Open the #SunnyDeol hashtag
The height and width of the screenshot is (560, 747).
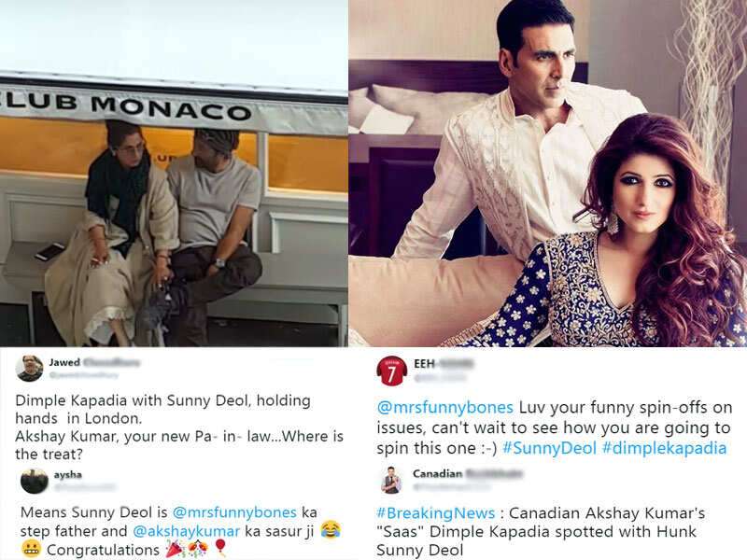pyautogui.click(x=549, y=448)
